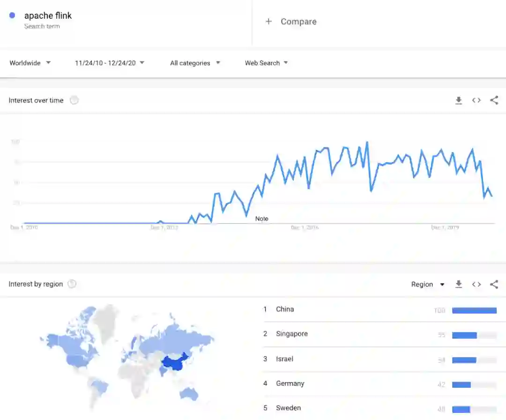
Task: Switch the Region view dropdown
Action: click(427, 284)
